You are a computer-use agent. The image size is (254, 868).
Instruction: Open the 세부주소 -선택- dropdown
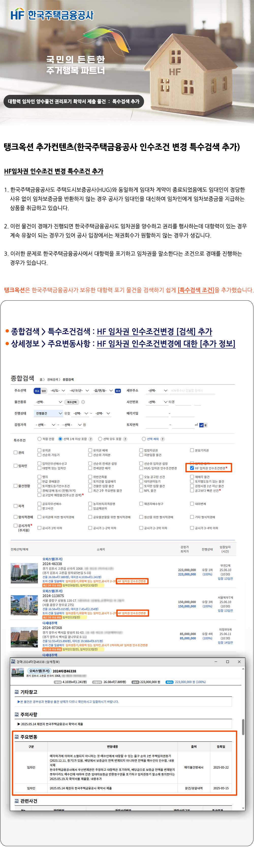click(157, 391)
